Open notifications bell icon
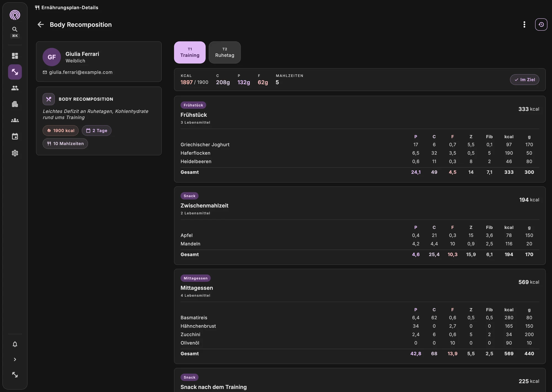552x392 pixels. pyautogui.click(x=15, y=344)
